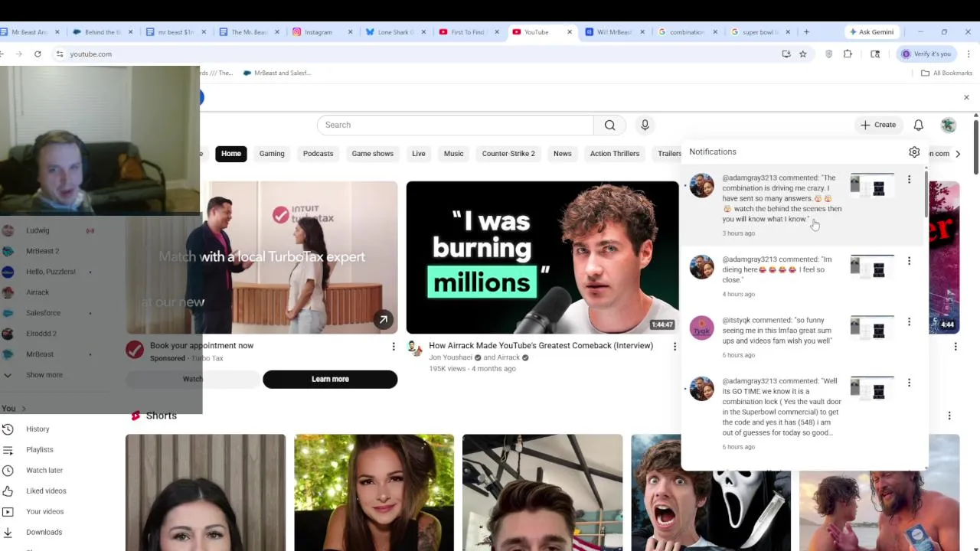Open the 'I was burning millions' video thumbnail
The height and width of the screenshot is (551, 980).
point(542,257)
